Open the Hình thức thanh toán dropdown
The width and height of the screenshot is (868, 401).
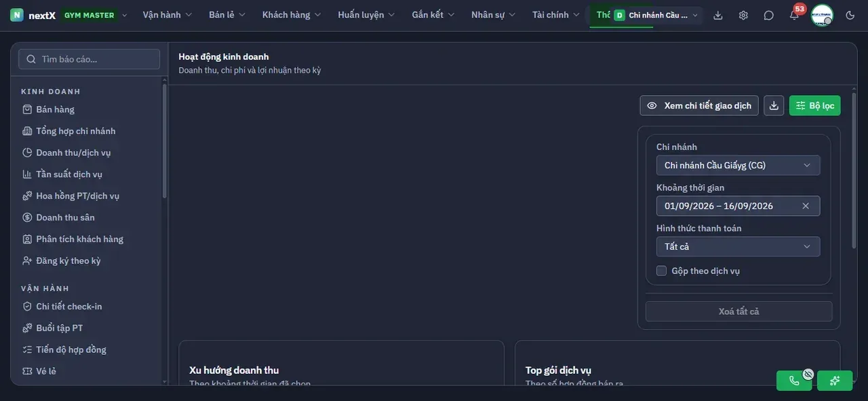(738, 246)
